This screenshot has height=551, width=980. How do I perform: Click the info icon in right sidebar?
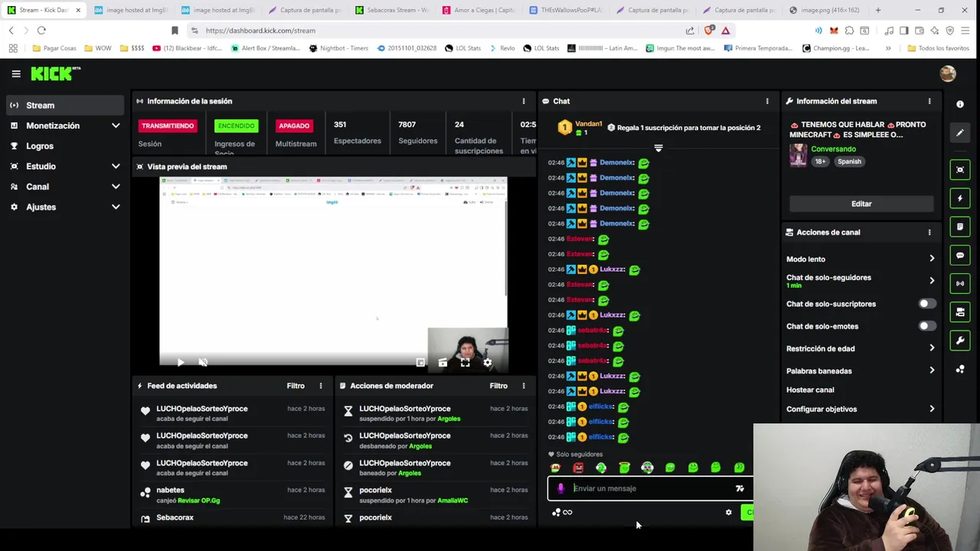pos(960,104)
